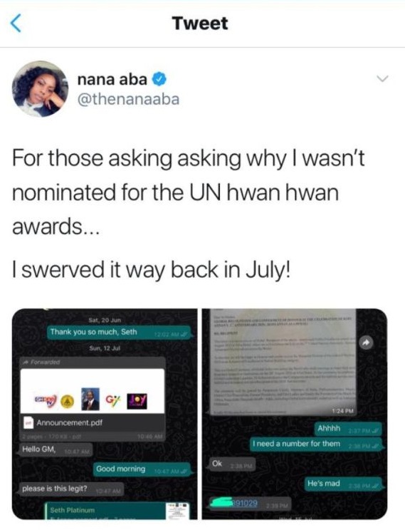Open the nana aba display name
Viewport: 405px width, 532px height.
click(112, 79)
